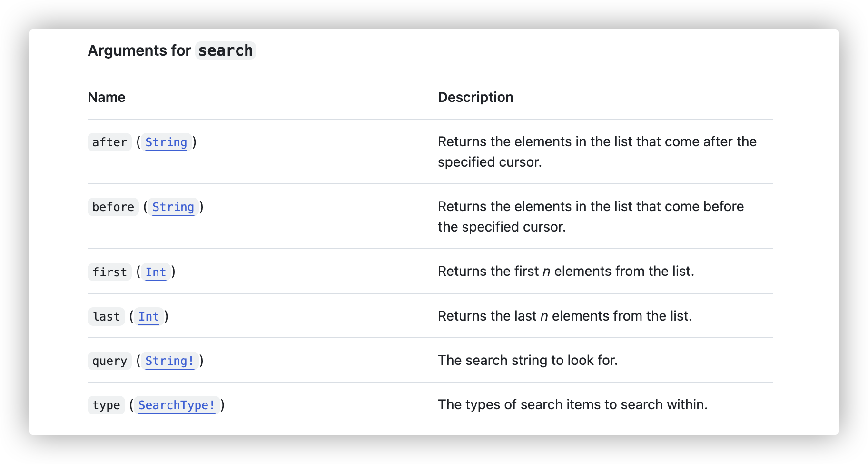Open the String link beside after
868x464 pixels.
pyautogui.click(x=166, y=142)
